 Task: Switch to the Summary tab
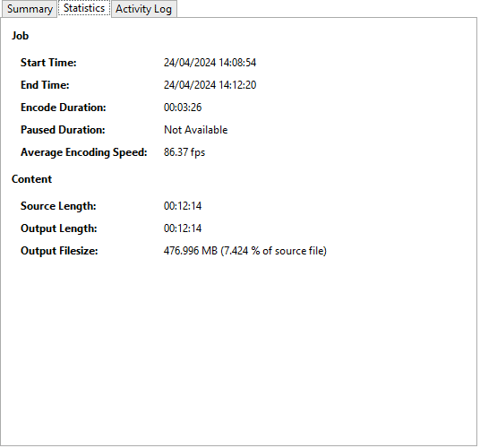tap(30, 9)
